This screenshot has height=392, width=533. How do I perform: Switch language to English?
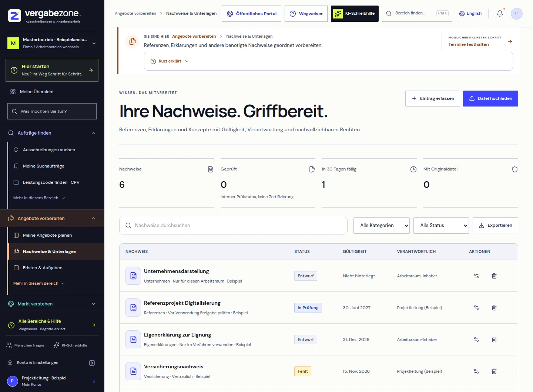coord(470,14)
